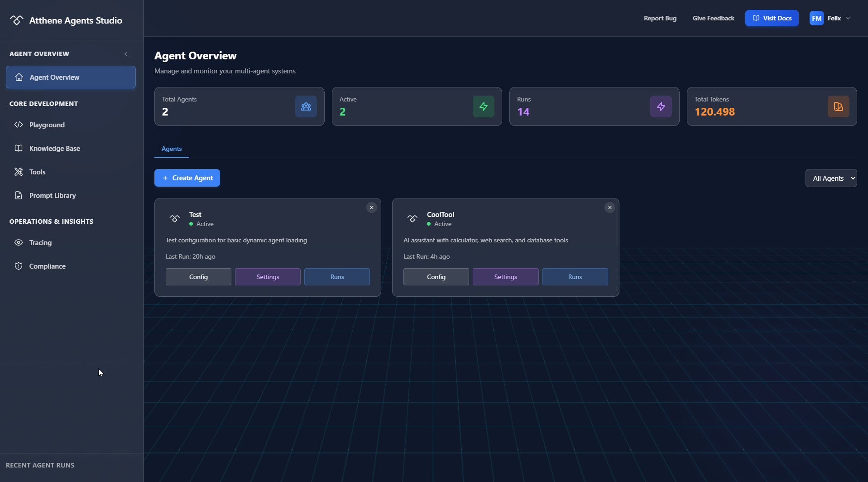The width and height of the screenshot is (868, 482).
Task: Click the users icon on Total Agents card
Action: pos(306,106)
